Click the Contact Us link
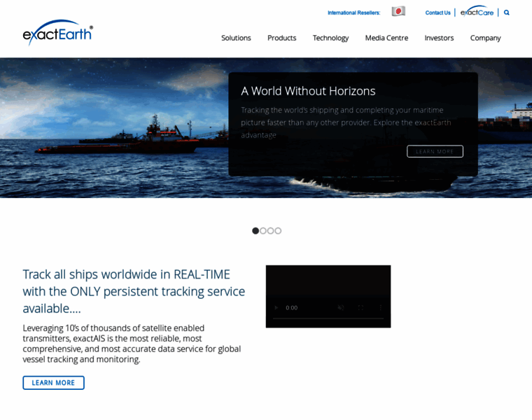 pyautogui.click(x=437, y=13)
